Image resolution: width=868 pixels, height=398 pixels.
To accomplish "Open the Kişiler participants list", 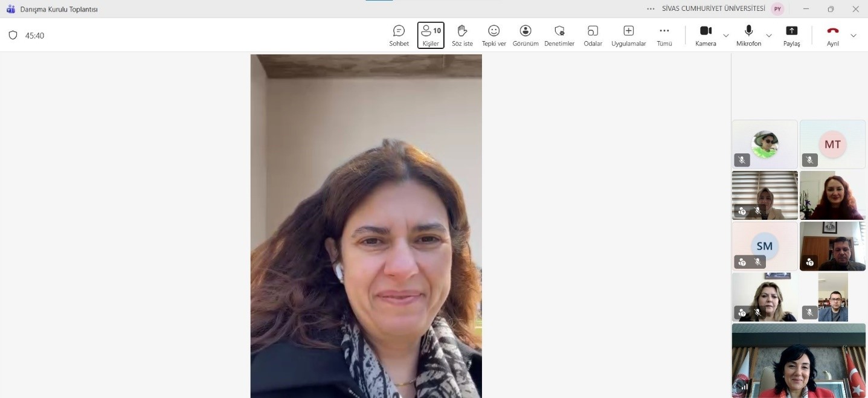I will (431, 35).
